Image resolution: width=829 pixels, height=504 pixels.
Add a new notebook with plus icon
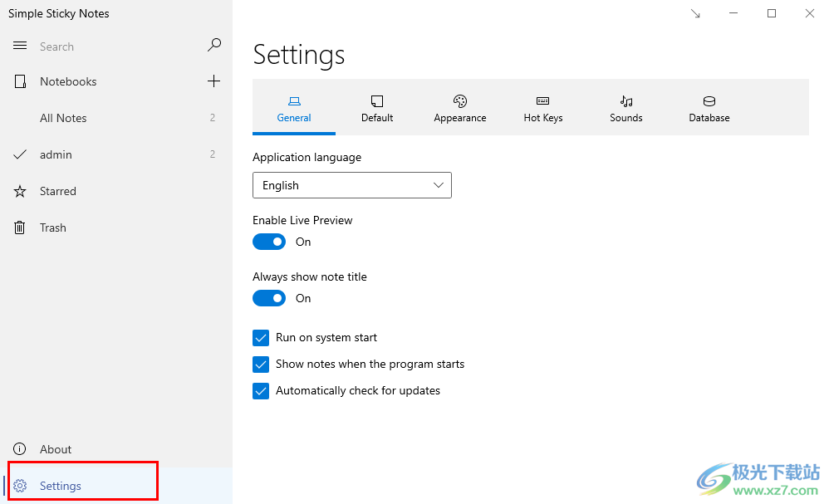point(213,81)
